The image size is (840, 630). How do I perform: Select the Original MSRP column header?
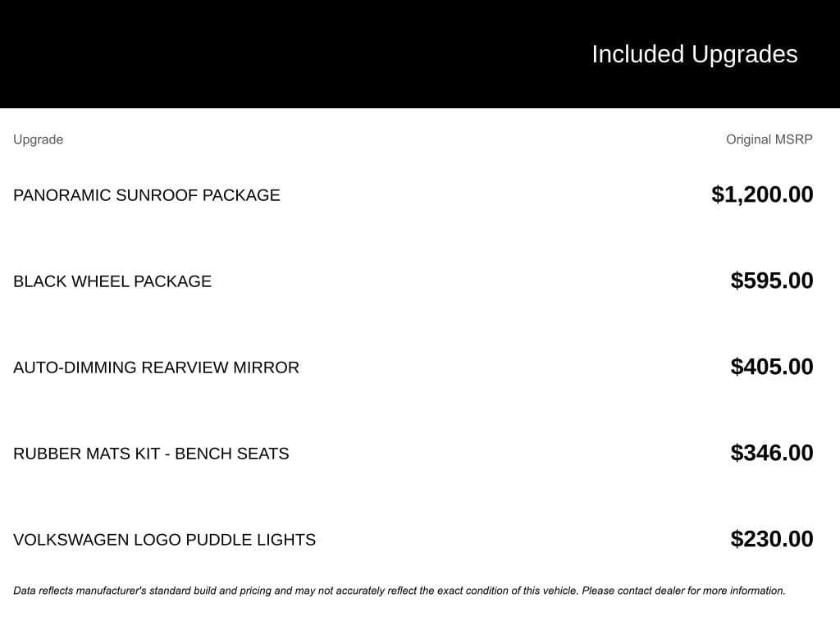pos(769,139)
